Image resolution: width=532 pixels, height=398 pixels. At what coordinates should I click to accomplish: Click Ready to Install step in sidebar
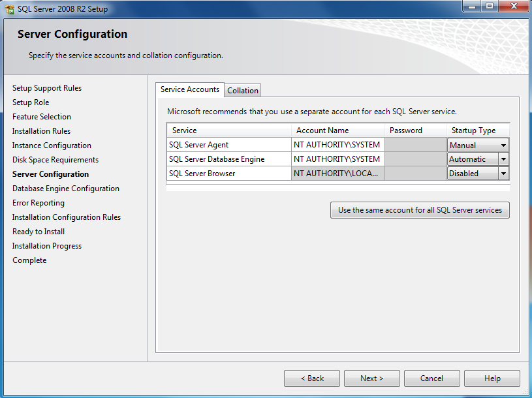click(39, 232)
